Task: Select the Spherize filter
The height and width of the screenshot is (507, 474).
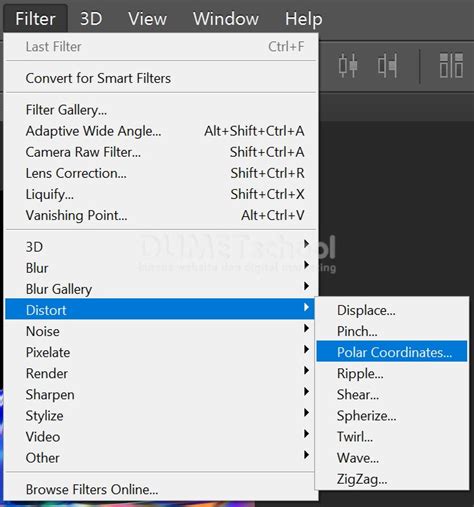Action: click(x=392, y=416)
